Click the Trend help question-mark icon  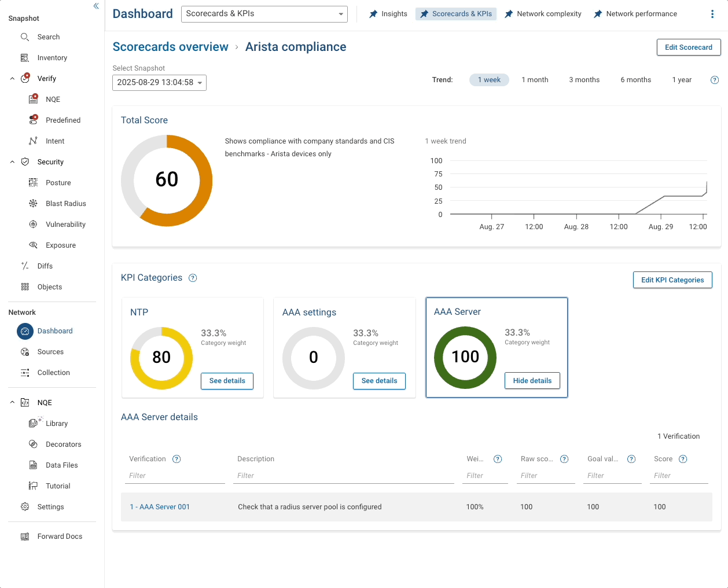point(715,80)
